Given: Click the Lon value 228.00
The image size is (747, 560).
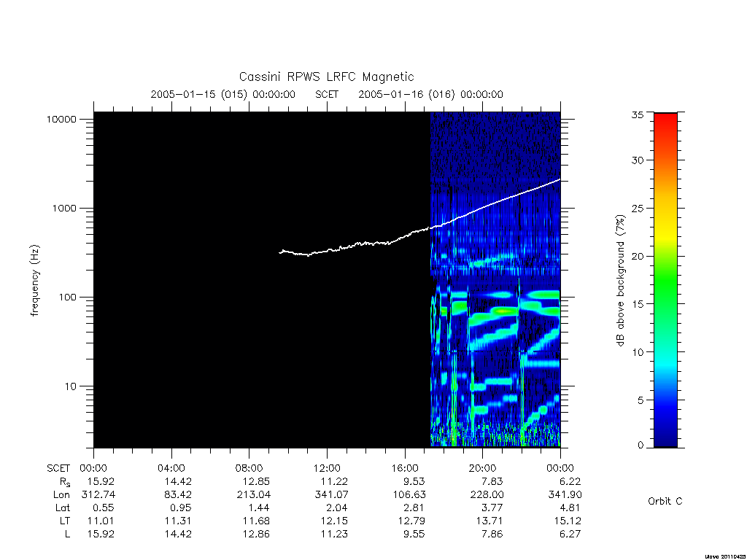Looking at the screenshot, I should [487, 494].
